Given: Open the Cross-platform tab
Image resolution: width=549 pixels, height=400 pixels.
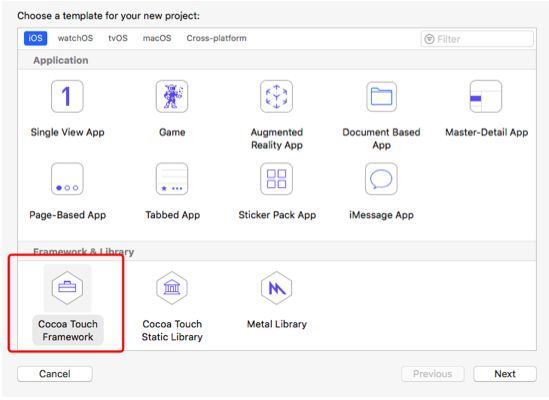Looking at the screenshot, I should coord(216,38).
